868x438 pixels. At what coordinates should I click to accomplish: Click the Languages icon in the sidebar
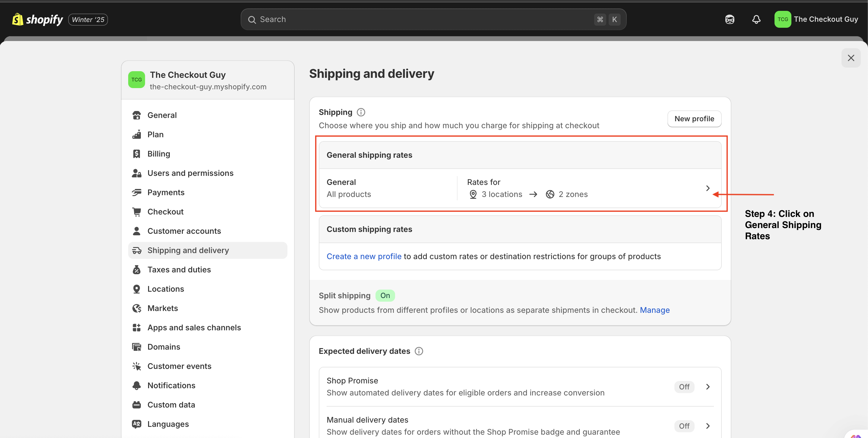[136, 424]
